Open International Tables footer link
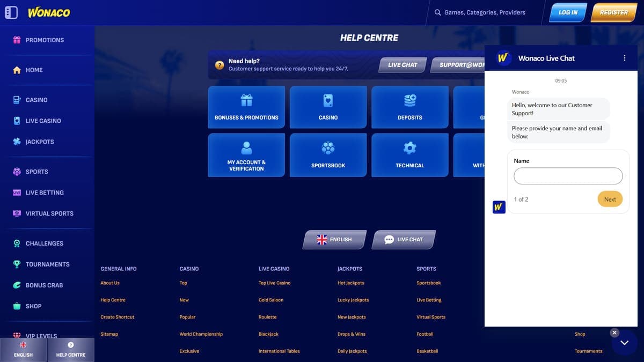Image resolution: width=644 pixels, height=362 pixels. click(x=279, y=351)
